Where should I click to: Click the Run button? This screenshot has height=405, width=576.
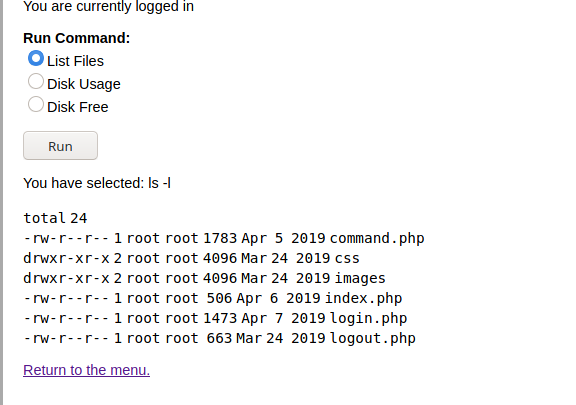coord(61,146)
